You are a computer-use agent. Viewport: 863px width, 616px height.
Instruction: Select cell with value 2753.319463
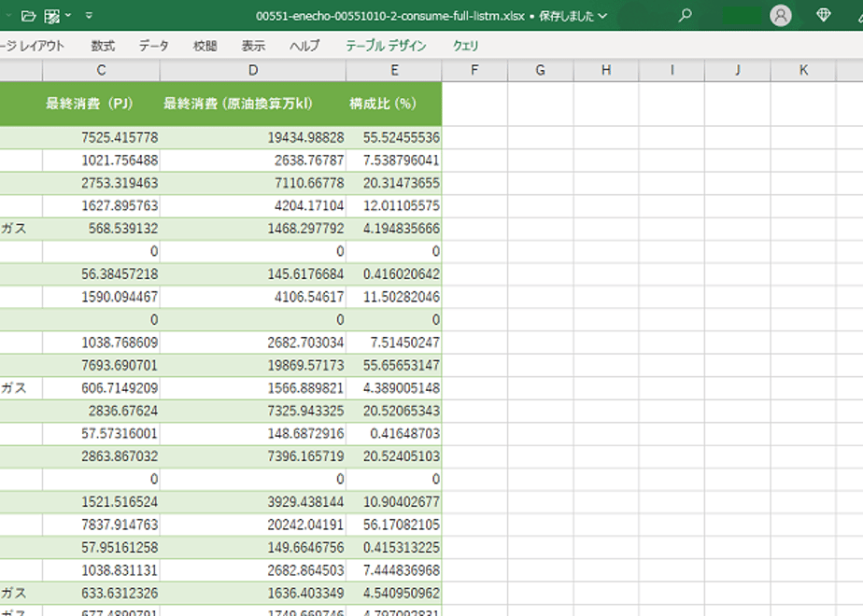(x=101, y=183)
